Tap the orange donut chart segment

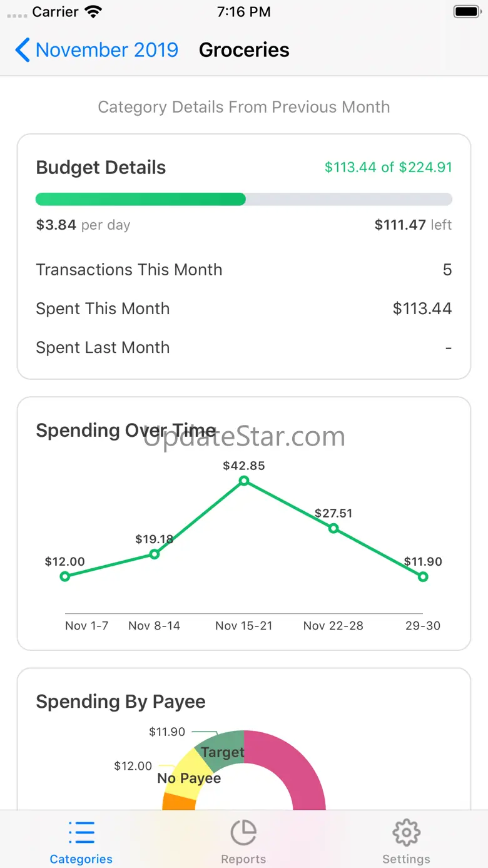pyautogui.click(x=171, y=802)
